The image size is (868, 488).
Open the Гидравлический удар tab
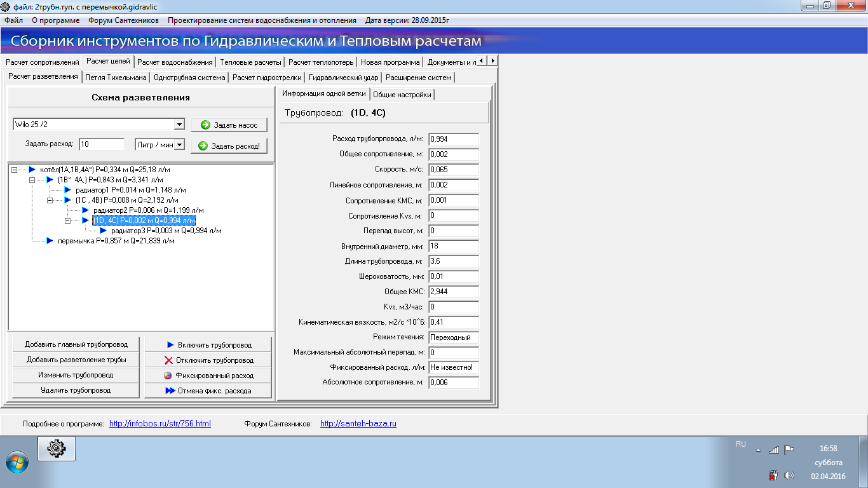pyautogui.click(x=344, y=78)
